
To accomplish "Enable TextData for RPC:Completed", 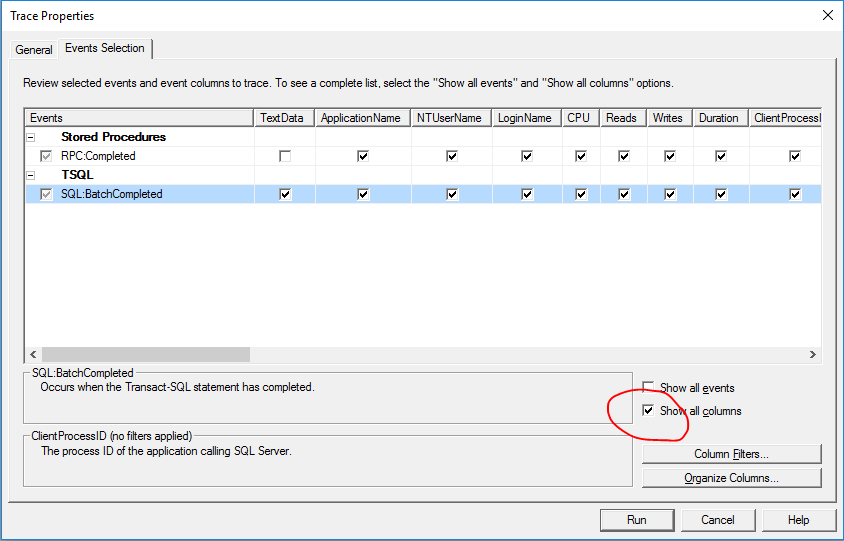I will coord(285,156).
